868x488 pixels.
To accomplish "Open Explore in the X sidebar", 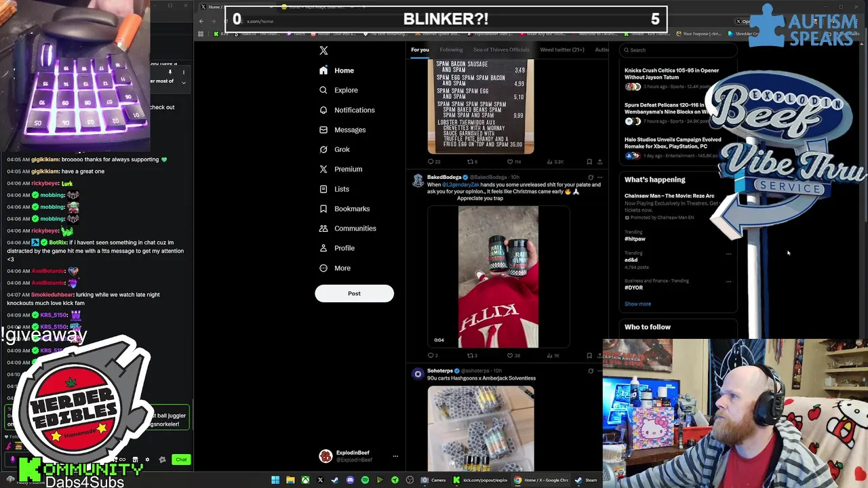I will point(338,90).
